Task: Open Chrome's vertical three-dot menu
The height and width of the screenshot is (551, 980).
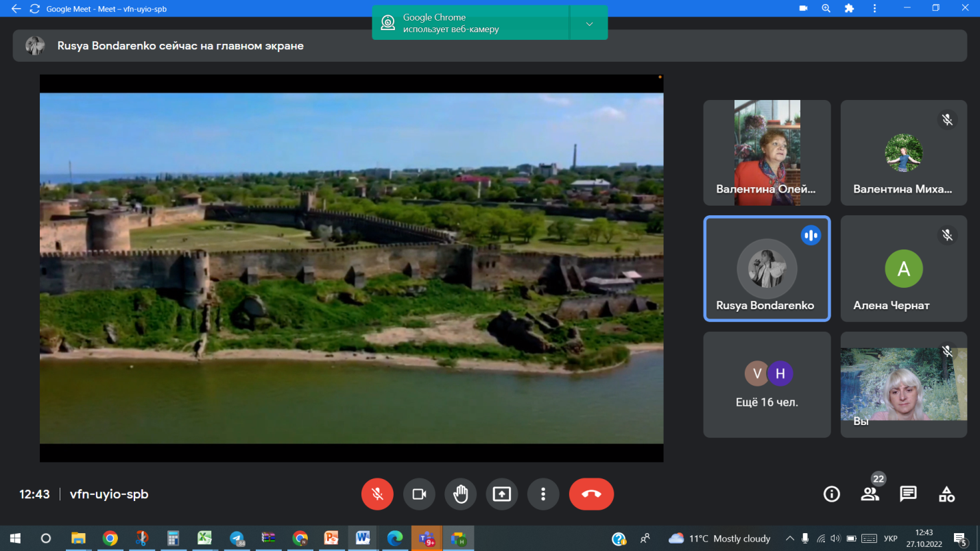Action: point(874,9)
